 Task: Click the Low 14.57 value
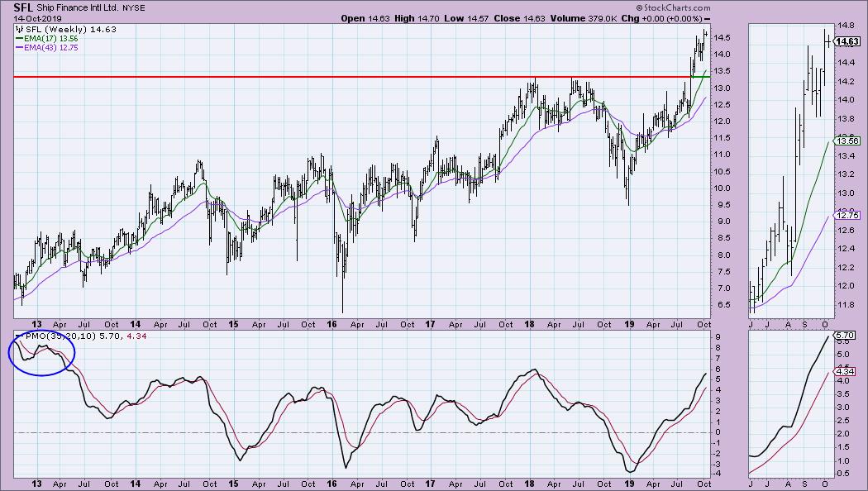pos(466,18)
